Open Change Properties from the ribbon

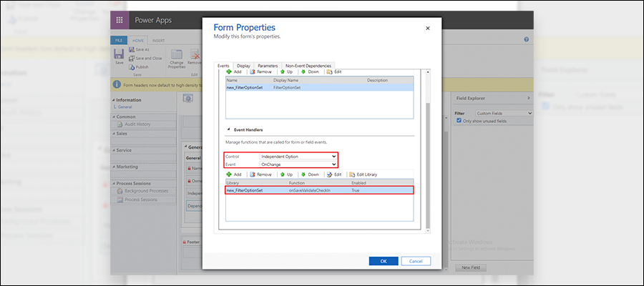[x=177, y=59]
